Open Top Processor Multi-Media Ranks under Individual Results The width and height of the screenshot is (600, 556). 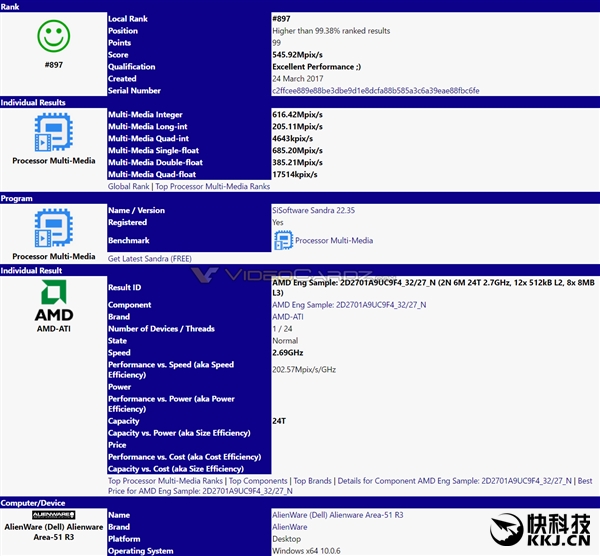tap(212, 186)
